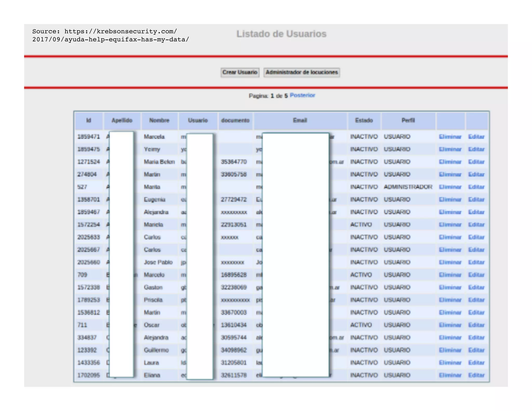Screen dimensions: 532x411
Task: Select document number 22913051
Action: pyautogui.click(x=234, y=224)
